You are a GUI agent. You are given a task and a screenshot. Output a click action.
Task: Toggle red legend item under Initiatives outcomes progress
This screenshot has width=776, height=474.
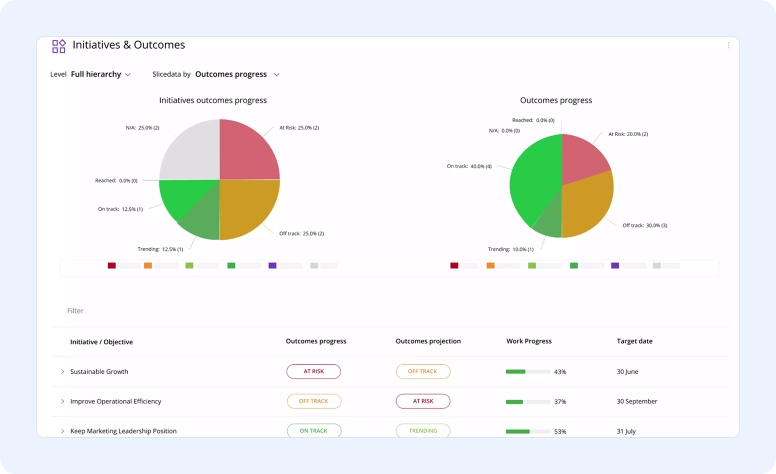(x=112, y=266)
